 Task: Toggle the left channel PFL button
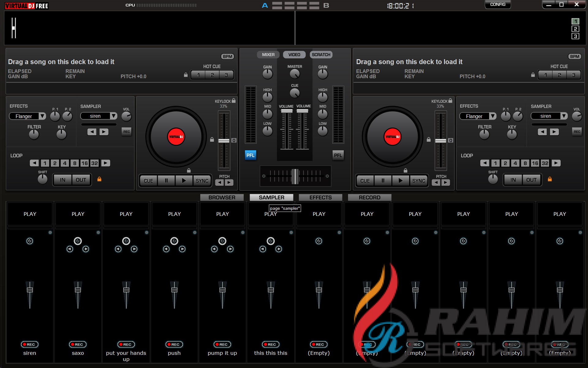pyautogui.click(x=251, y=155)
